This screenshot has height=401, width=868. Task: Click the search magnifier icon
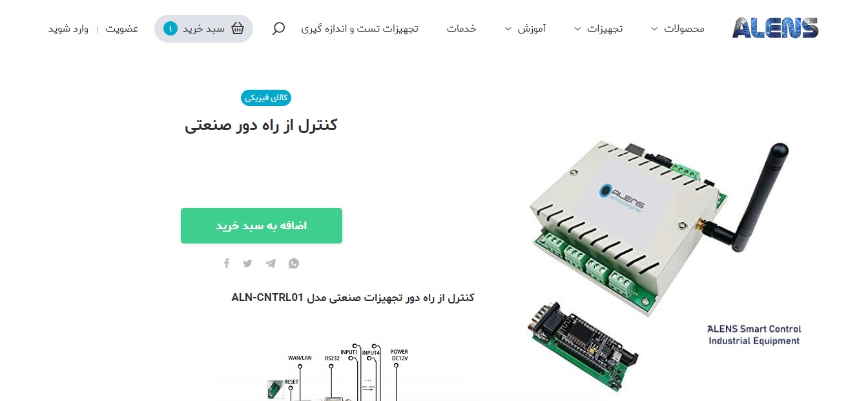point(278,28)
